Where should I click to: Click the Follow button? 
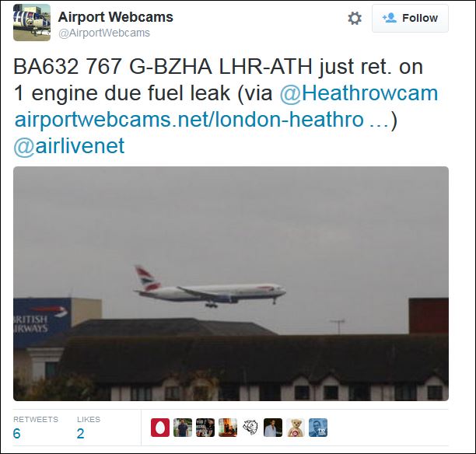410,18
